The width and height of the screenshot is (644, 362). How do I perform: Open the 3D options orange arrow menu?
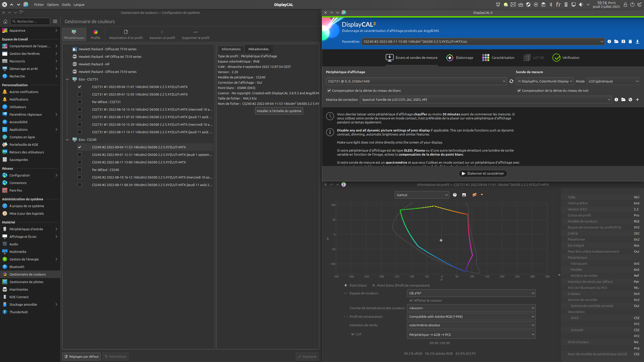482,195
